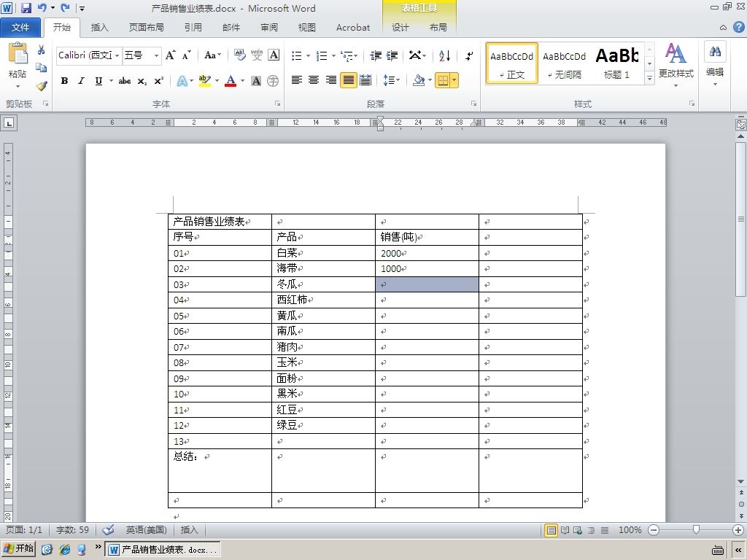Click 更改样式 Change Styles button
Image resolution: width=747 pixels, height=560 pixels.
676,65
